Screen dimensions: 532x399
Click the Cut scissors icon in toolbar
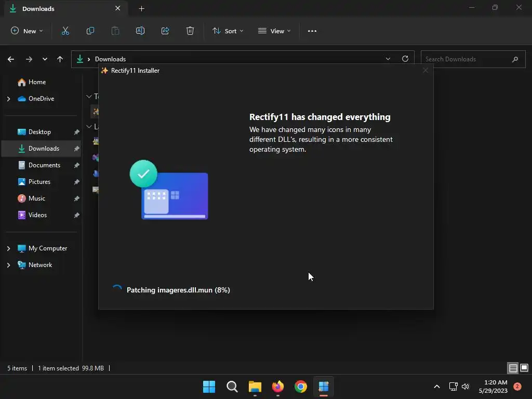click(65, 31)
